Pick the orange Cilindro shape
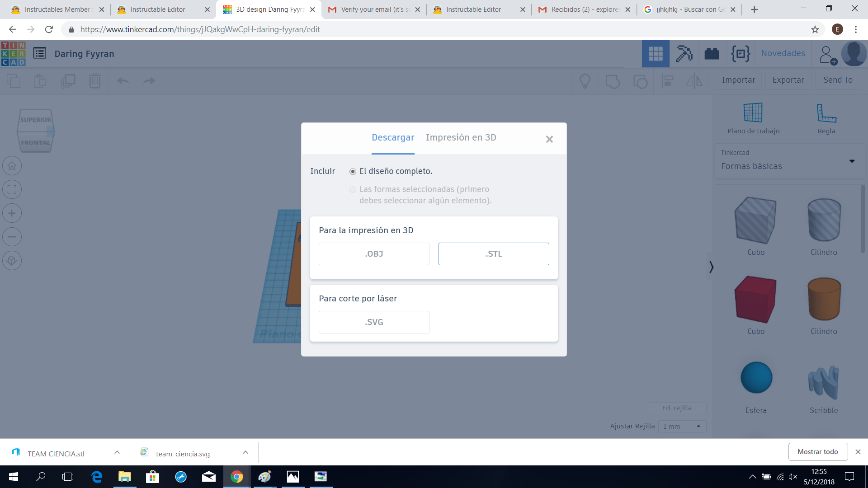The height and width of the screenshot is (488, 868). (824, 300)
